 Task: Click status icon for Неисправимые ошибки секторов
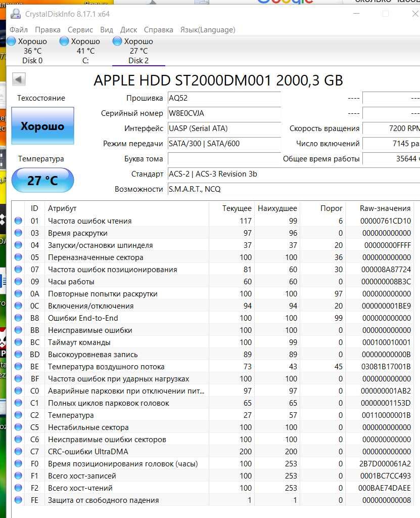pos(18,440)
